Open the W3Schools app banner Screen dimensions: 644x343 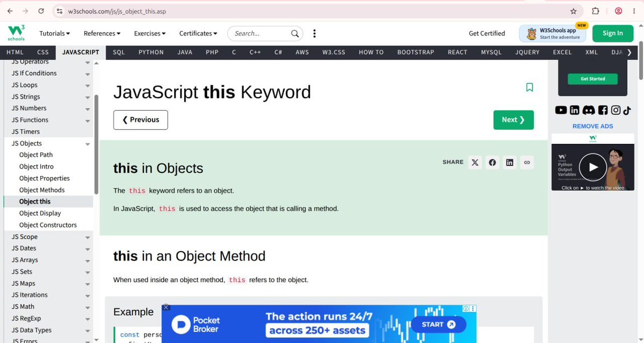[x=552, y=33]
